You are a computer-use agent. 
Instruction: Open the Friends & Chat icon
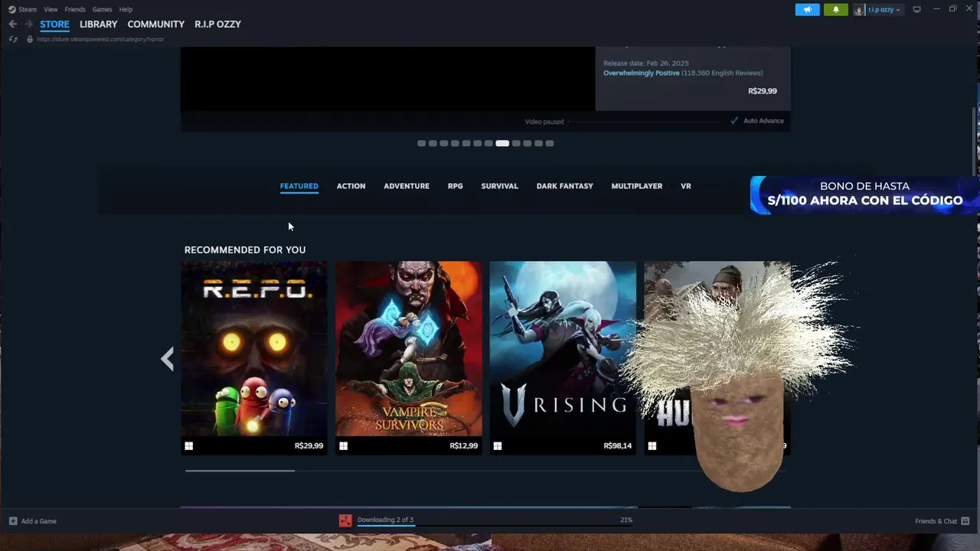pos(965,521)
